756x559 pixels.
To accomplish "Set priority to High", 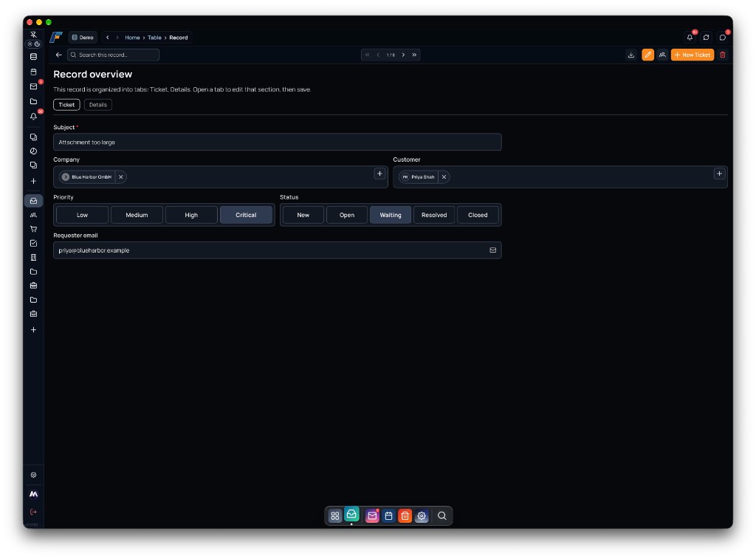I will coord(191,215).
